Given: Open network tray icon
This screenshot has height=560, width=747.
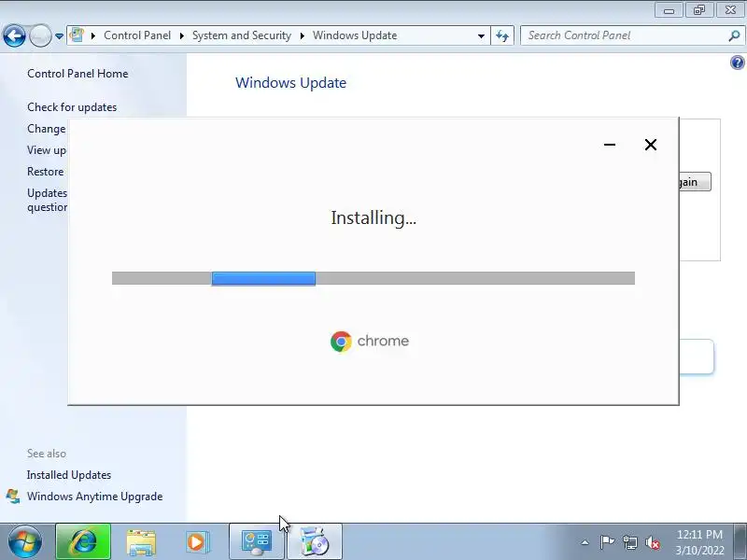Looking at the screenshot, I should [629, 542].
